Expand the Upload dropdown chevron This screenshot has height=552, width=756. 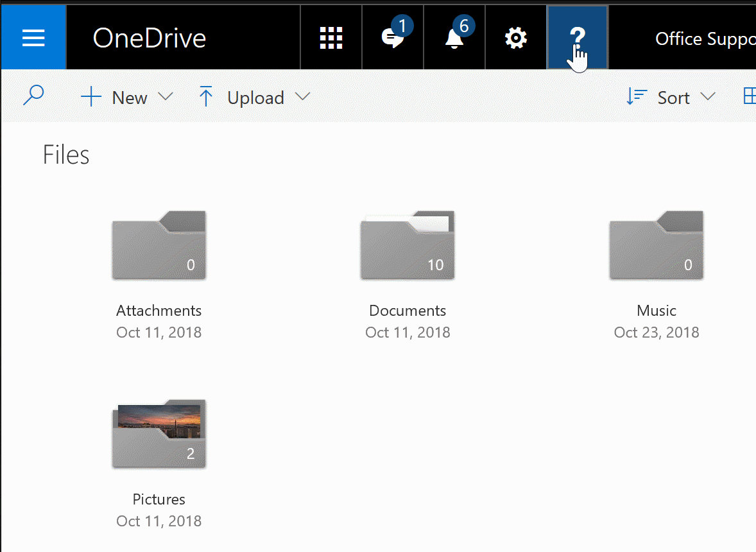click(x=303, y=97)
